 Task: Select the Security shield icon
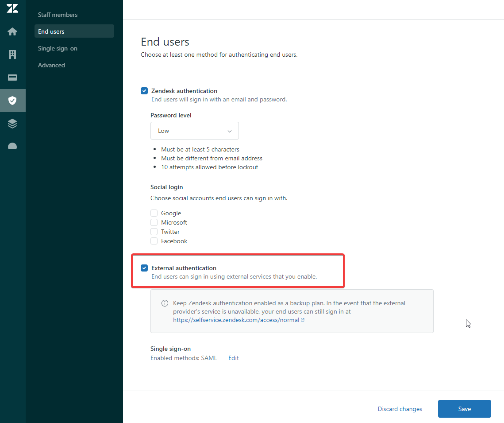[x=12, y=101]
